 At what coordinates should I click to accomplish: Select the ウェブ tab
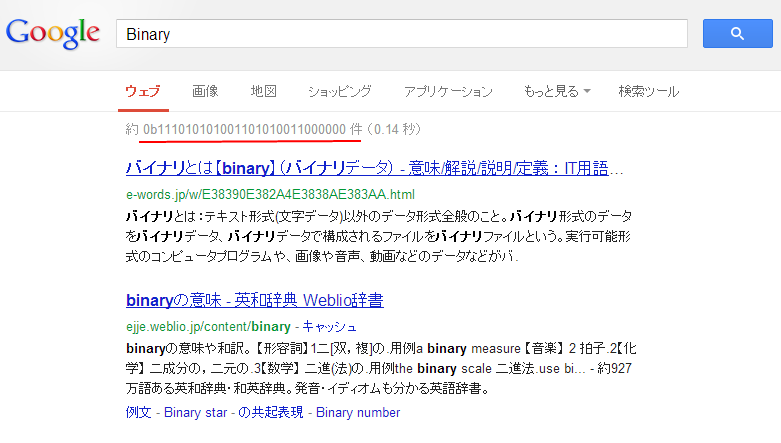[x=142, y=91]
